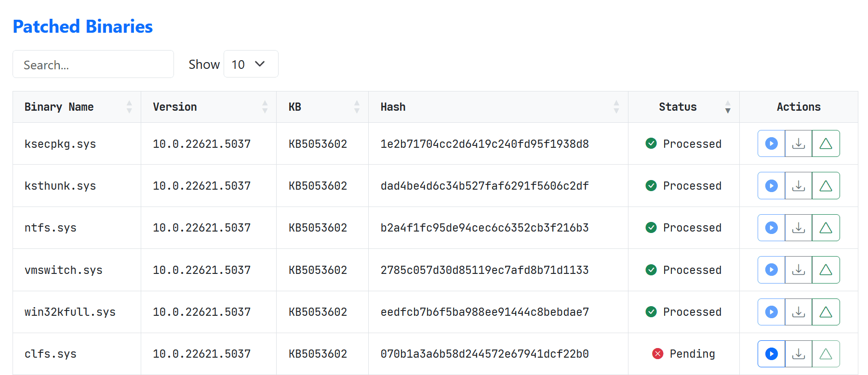The height and width of the screenshot is (375, 868).
Task: Sort table by Binary Name column
Action: [x=129, y=107]
